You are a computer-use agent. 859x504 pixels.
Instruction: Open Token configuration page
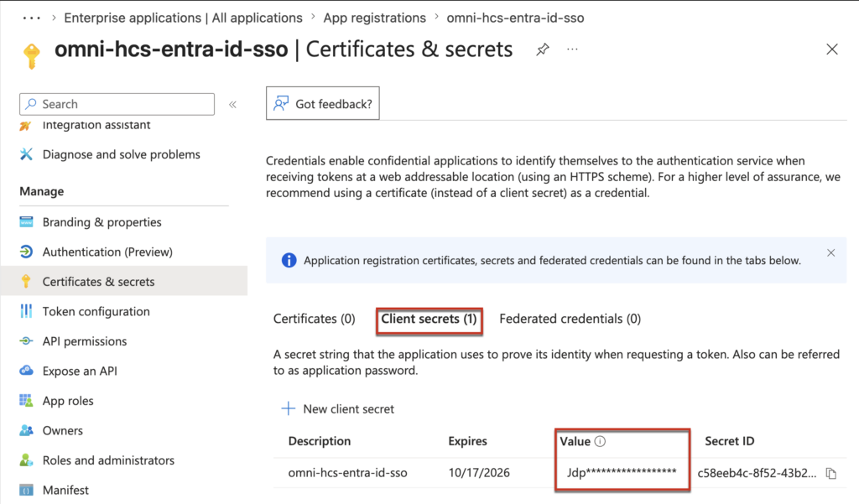(96, 311)
